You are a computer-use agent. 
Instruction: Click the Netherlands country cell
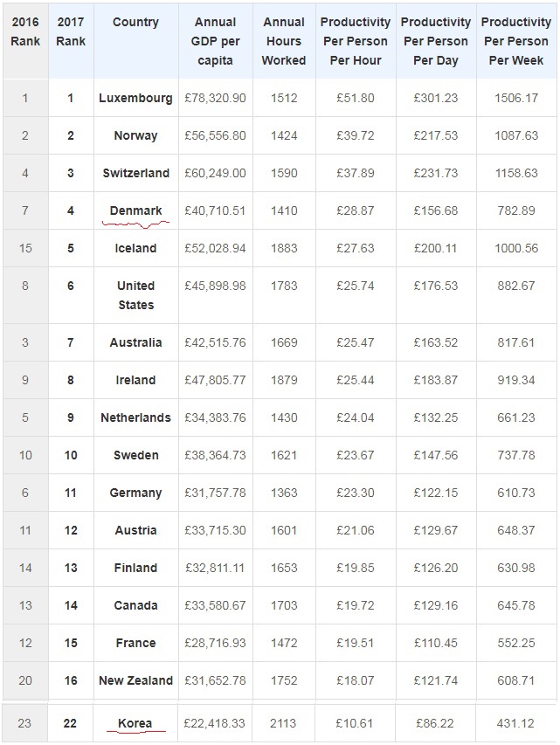pos(136,418)
